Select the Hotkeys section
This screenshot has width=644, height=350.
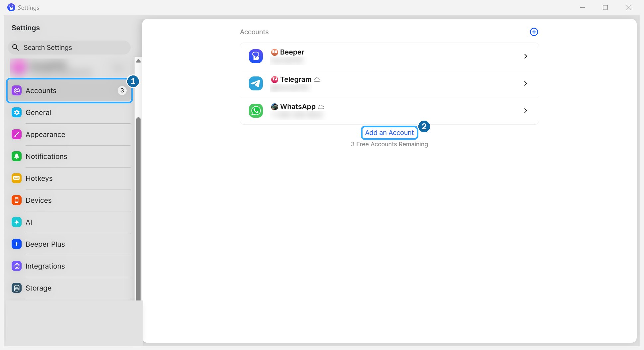pos(69,178)
